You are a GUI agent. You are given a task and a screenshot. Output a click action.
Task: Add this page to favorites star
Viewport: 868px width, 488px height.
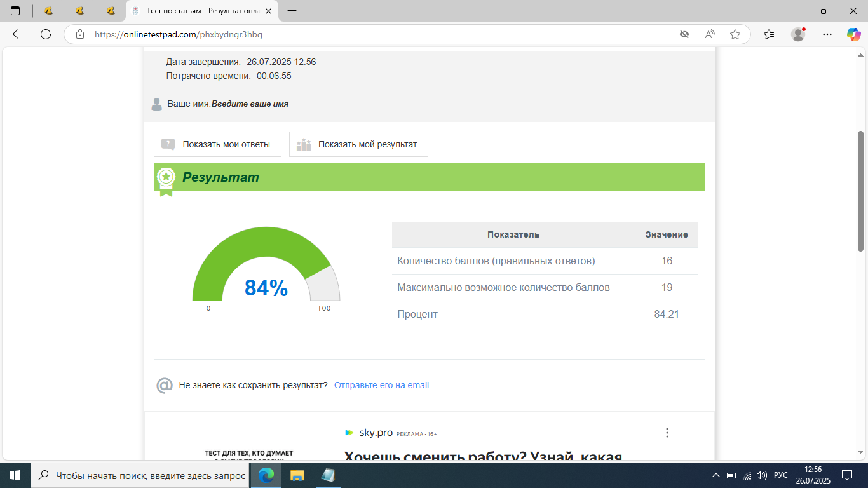[x=735, y=34]
